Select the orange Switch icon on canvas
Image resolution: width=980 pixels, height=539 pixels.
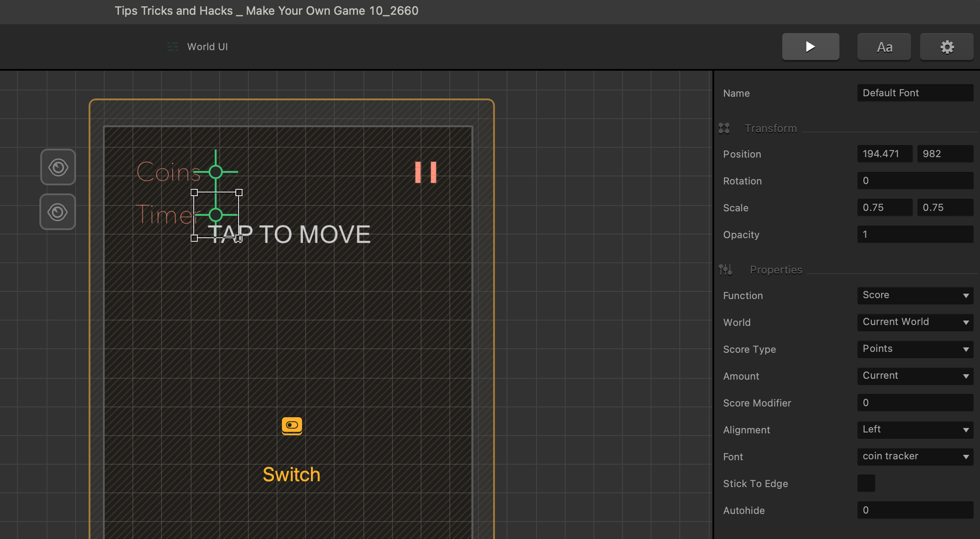292,425
